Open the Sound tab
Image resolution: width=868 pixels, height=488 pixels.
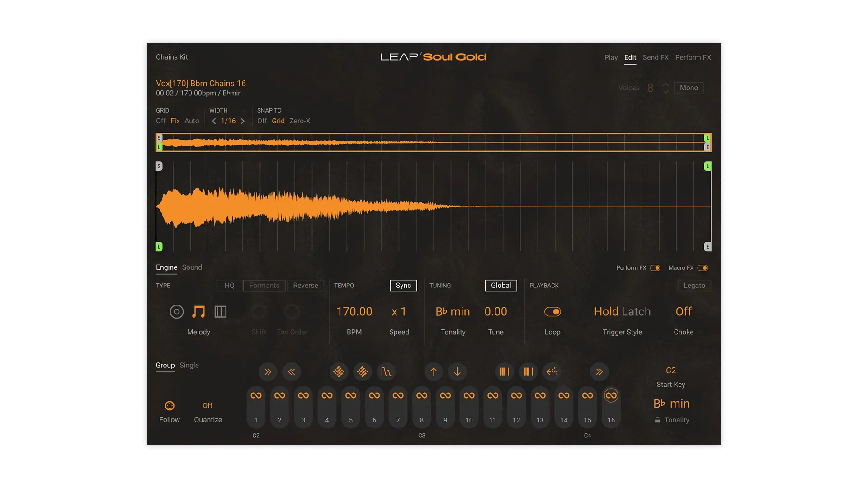click(192, 267)
